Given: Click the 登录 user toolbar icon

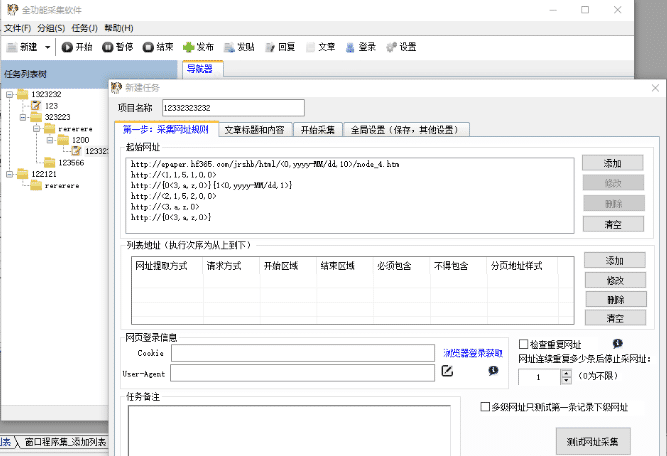Looking at the screenshot, I should (350, 47).
